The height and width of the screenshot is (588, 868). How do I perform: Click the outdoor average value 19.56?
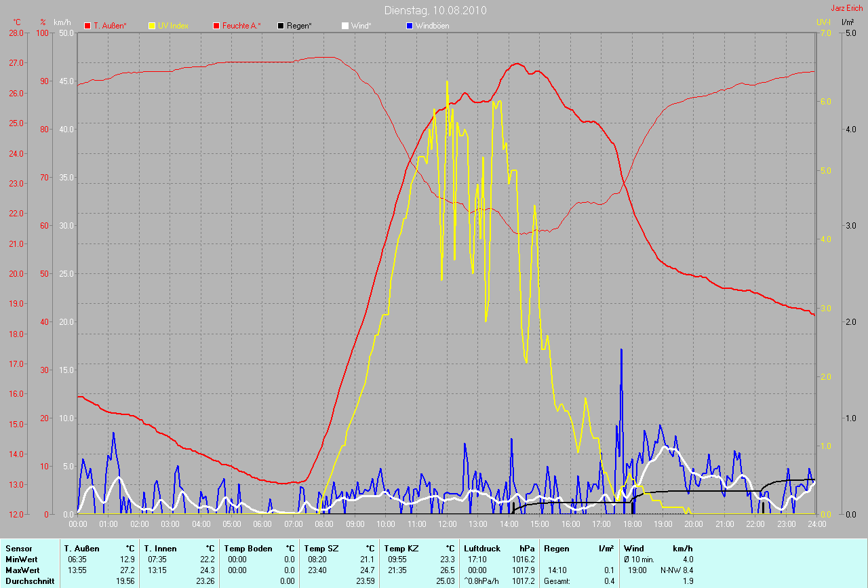[125, 581]
